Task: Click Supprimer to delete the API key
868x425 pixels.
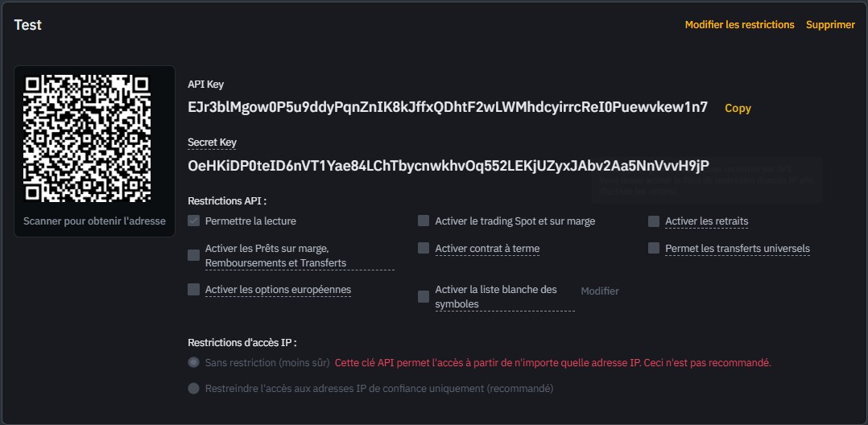Action: (x=830, y=25)
